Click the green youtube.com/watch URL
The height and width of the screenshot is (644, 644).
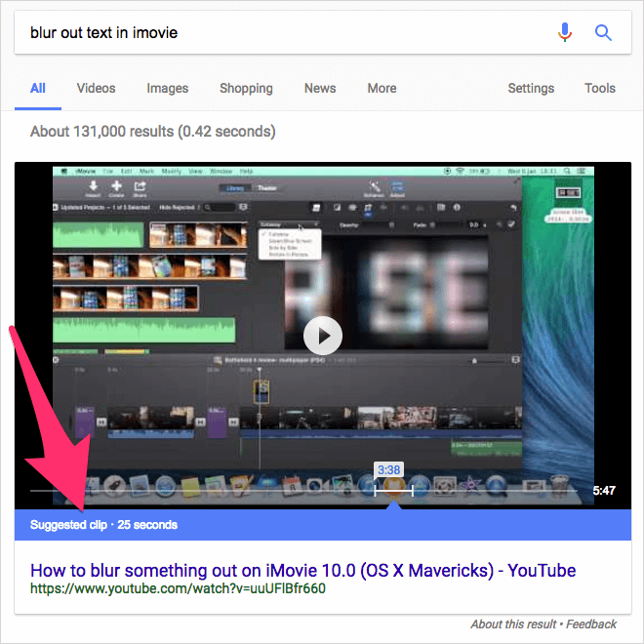(178, 588)
